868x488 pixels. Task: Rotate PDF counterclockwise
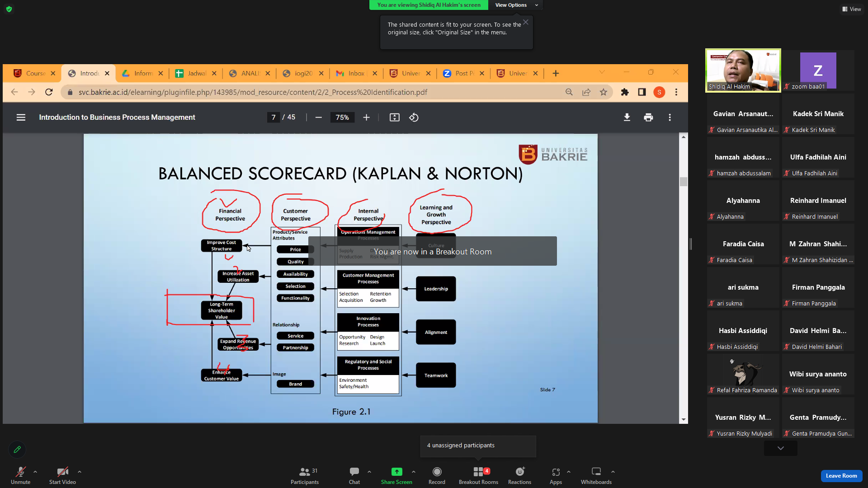[x=414, y=117]
